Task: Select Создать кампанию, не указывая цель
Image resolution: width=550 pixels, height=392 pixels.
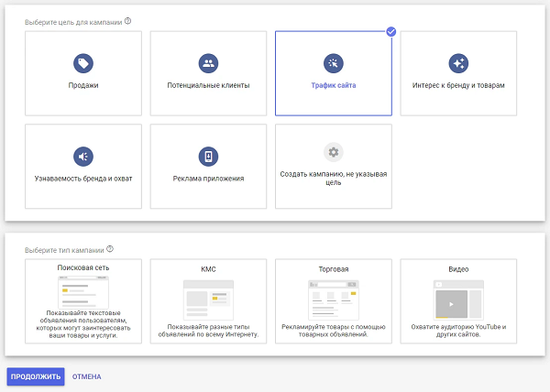Action: pos(334,178)
